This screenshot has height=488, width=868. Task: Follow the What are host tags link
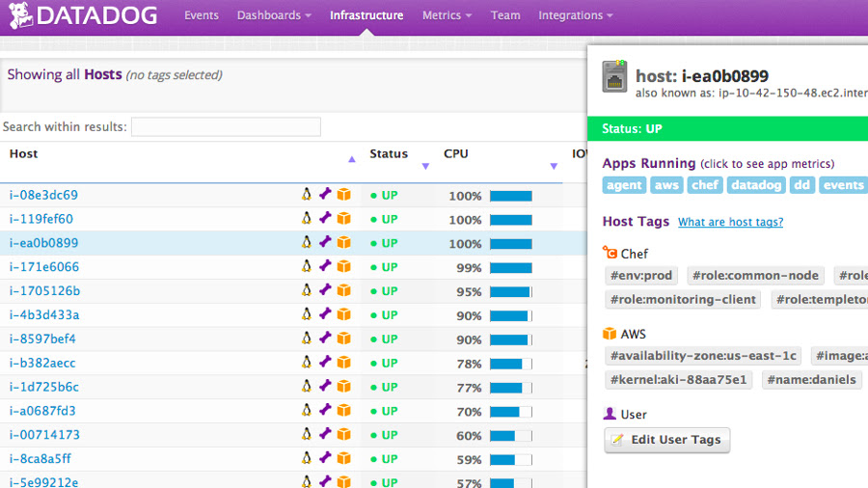pos(731,222)
